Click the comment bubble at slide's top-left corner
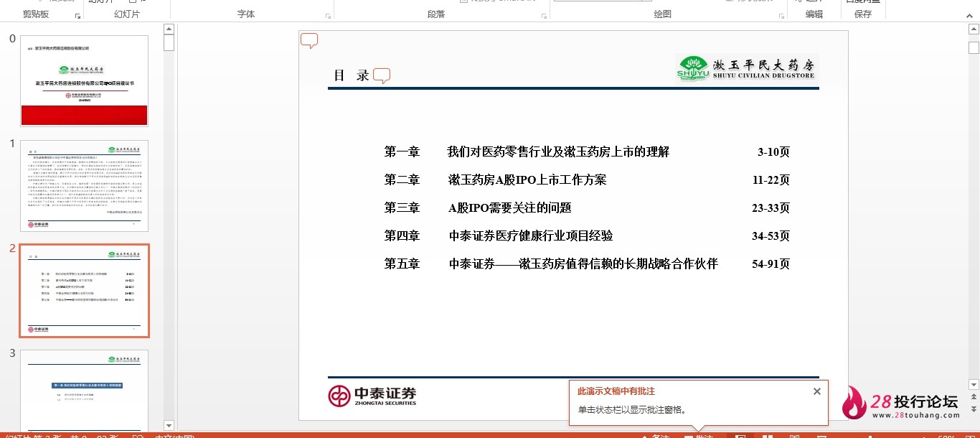The image size is (980, 438). pos(309,41)
